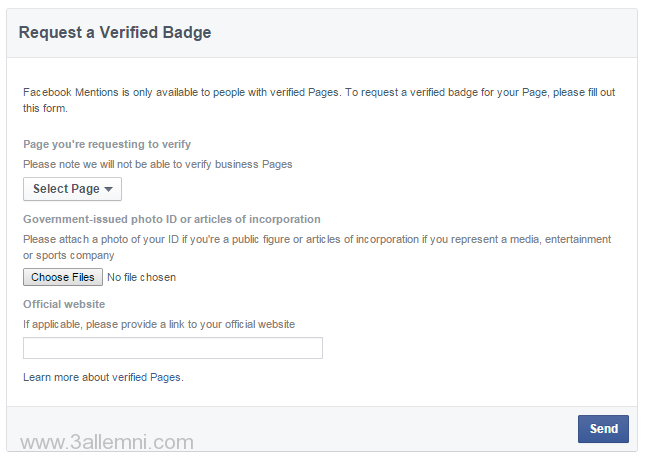
Task: Click the Choose Files button
Action: pos(63,277)
